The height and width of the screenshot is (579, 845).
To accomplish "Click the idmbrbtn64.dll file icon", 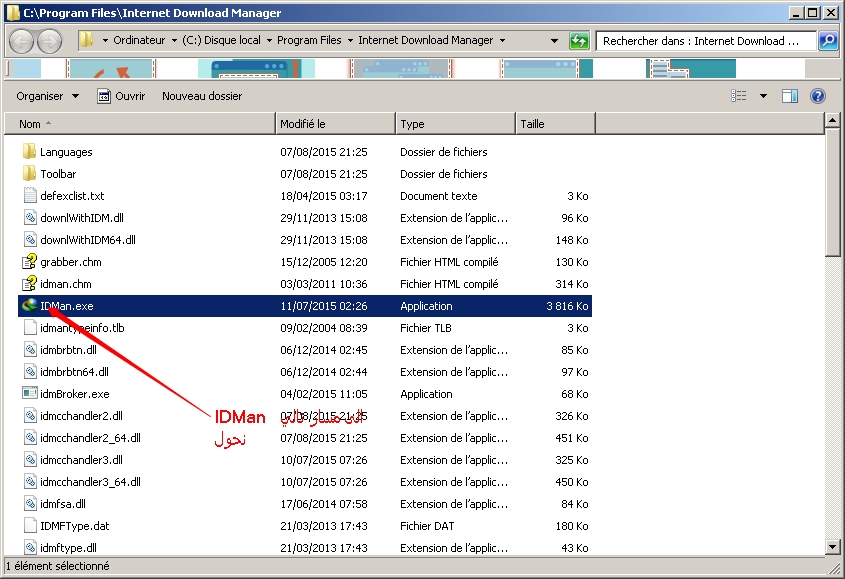I will tap(30, 372).
